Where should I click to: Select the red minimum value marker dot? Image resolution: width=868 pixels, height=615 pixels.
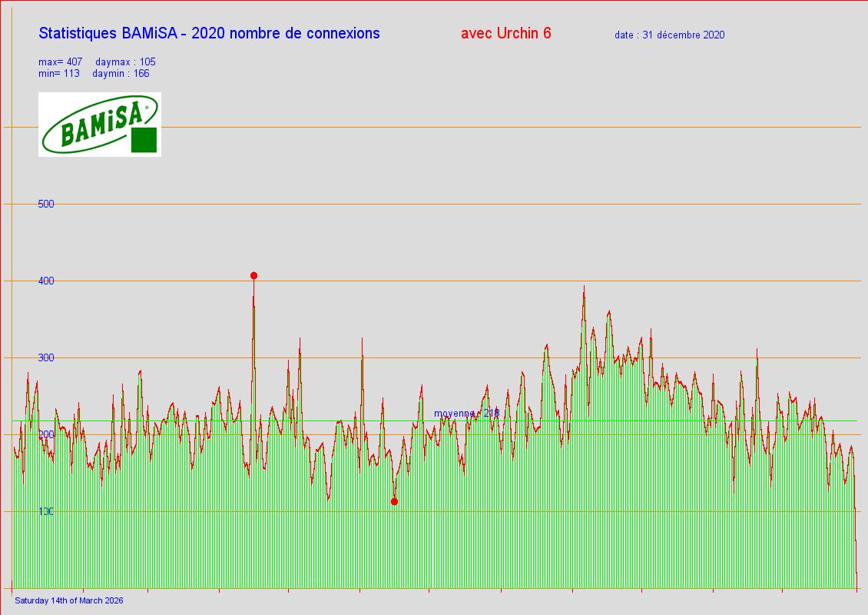(394, 501)
